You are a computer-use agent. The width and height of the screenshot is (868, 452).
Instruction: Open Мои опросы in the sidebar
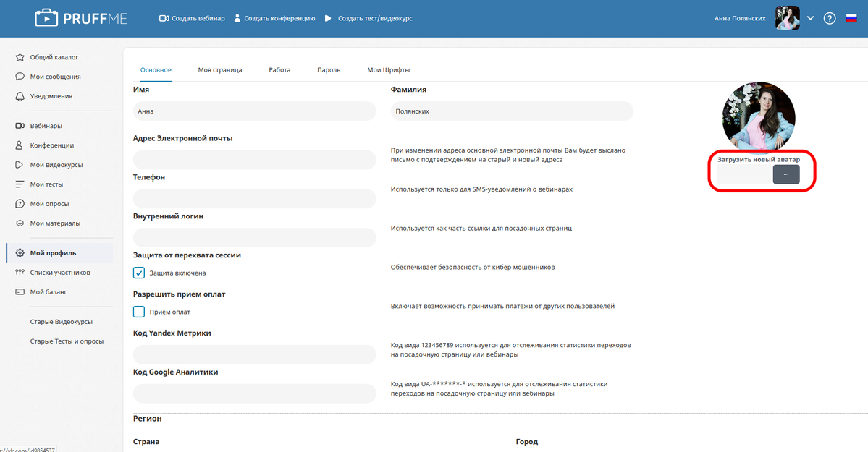pos(49,204)
